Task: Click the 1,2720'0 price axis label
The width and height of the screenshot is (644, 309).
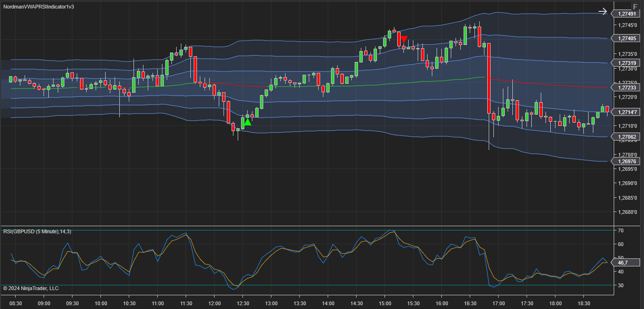Action: pos(627,97)
